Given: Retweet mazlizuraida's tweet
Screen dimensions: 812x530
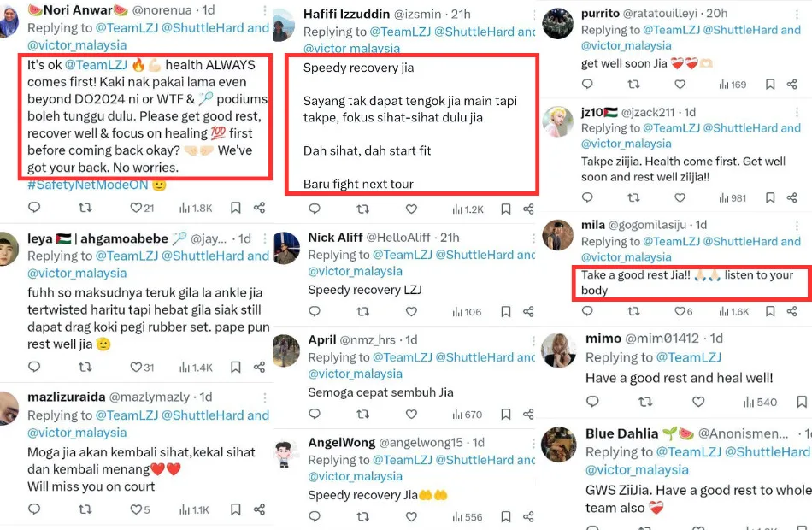Looking at the screenshot, I should pyautogui.click(x=85, y=510).
